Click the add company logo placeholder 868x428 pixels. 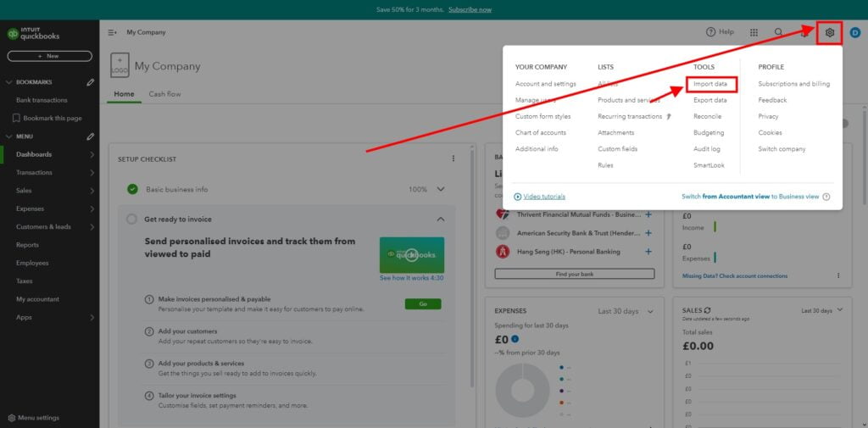pyautogui.click(x=120, y=65)
